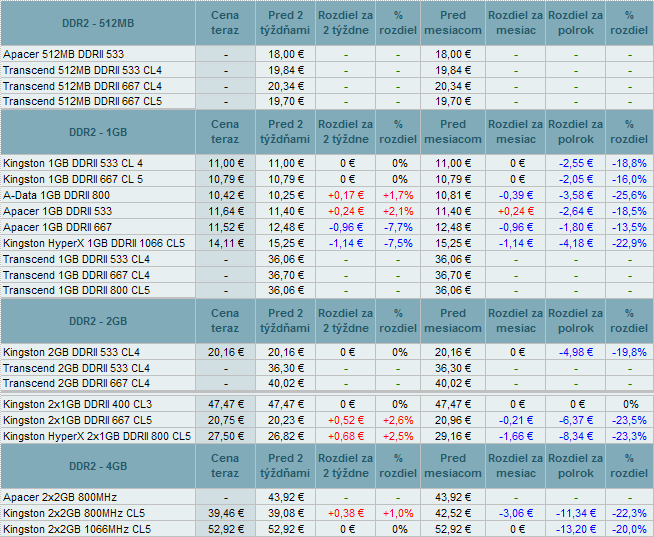Select the Apacer 512MB DDRII 533 row name
Image resolution: width=654 pixels, height=537 pixels.
click(63, 54)
